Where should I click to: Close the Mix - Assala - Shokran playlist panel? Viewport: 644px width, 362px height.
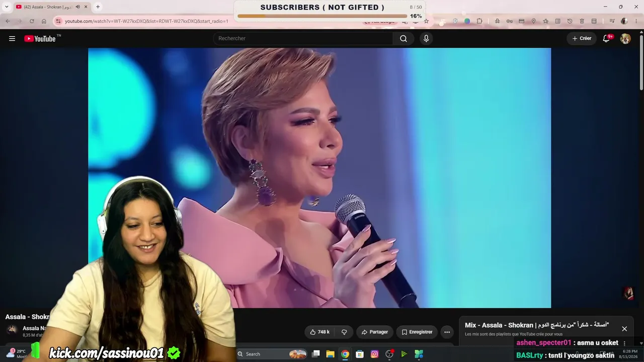click(x=624, y=329)
